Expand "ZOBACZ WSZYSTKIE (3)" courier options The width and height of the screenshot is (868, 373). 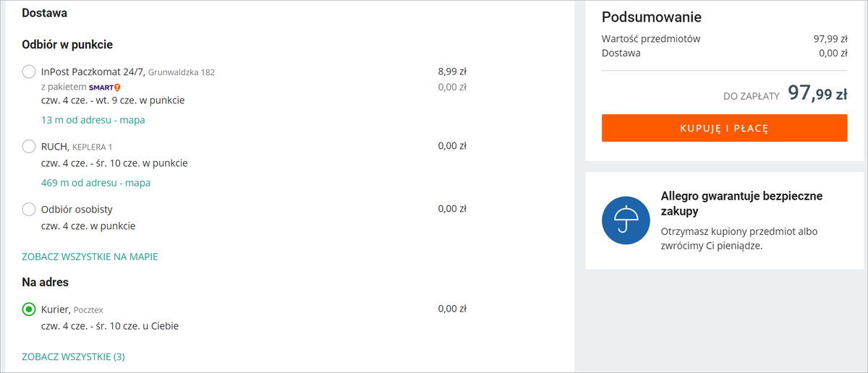pos(74,356)
